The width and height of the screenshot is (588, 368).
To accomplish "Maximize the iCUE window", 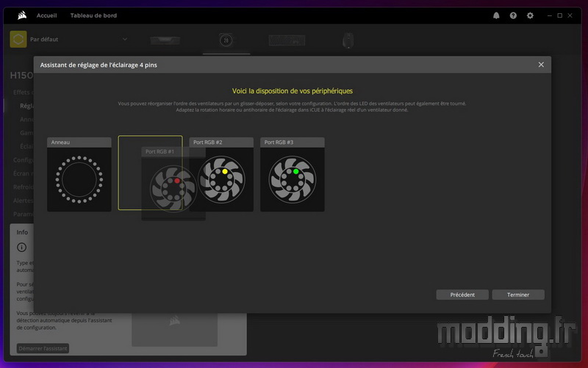I will [x=559, y=15].
